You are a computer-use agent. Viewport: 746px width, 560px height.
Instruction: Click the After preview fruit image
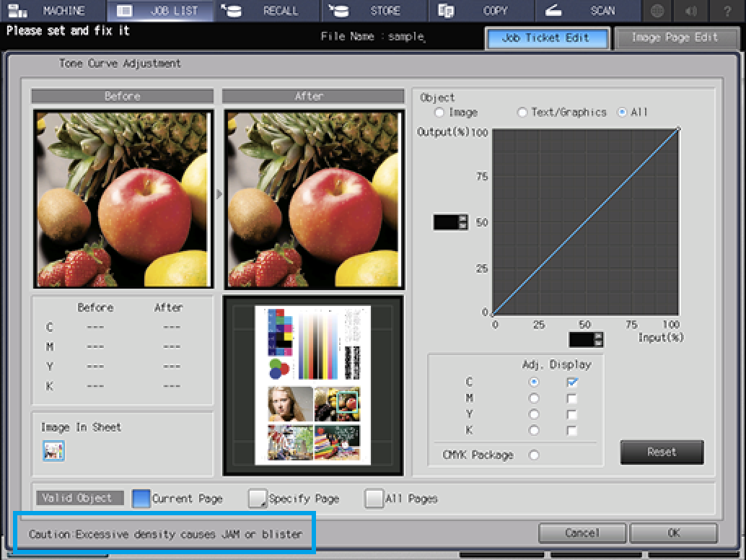(312, 199)
